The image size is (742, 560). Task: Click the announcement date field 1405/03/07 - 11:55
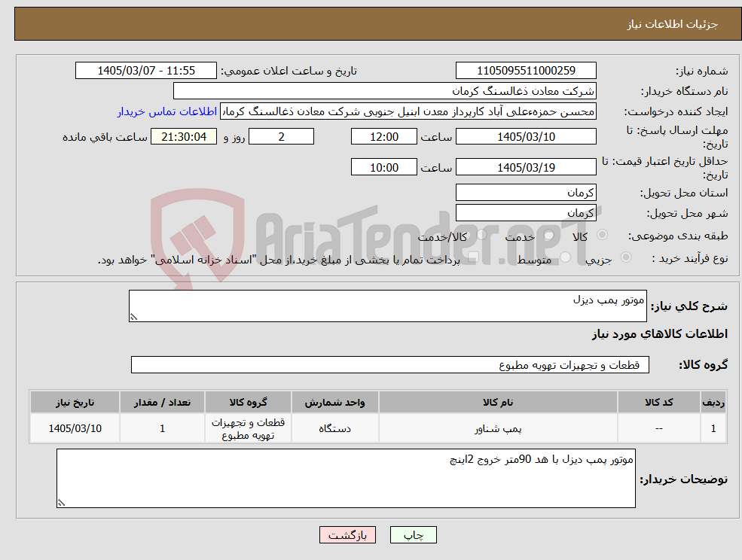click(x=145, y=71)
